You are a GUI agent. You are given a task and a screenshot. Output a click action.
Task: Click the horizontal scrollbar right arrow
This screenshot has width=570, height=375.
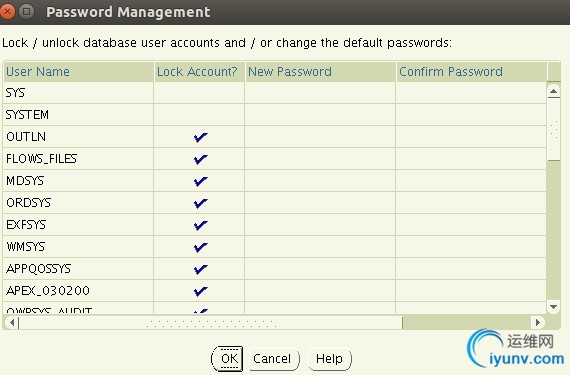pos(537,322)
